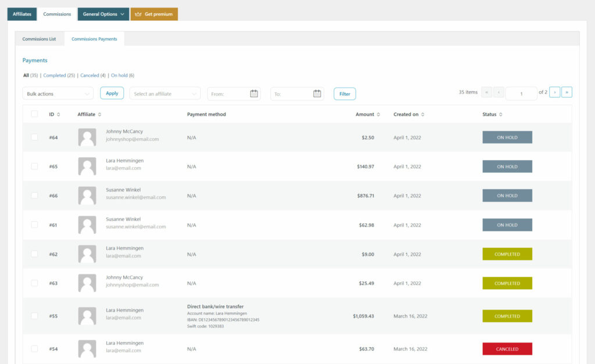The height and width of the screenshot is (364, 595).
Task: Check the box for payment #64
Action: (x=34, y=137)
